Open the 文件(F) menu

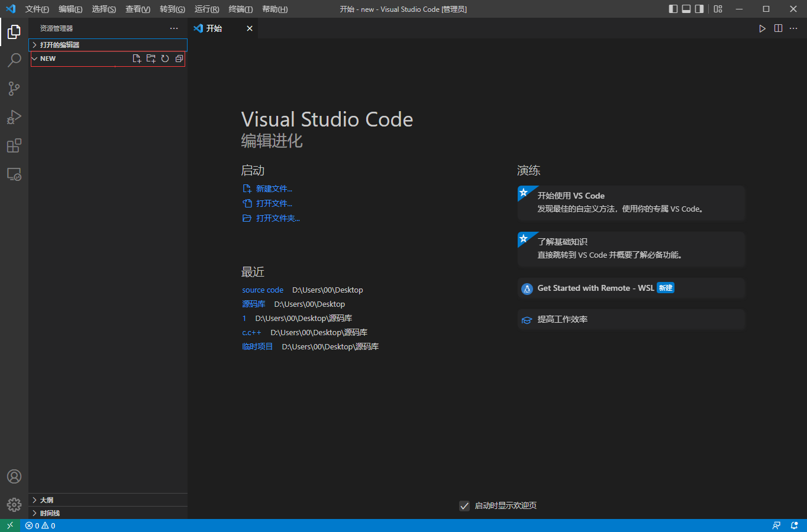(37, 9)
